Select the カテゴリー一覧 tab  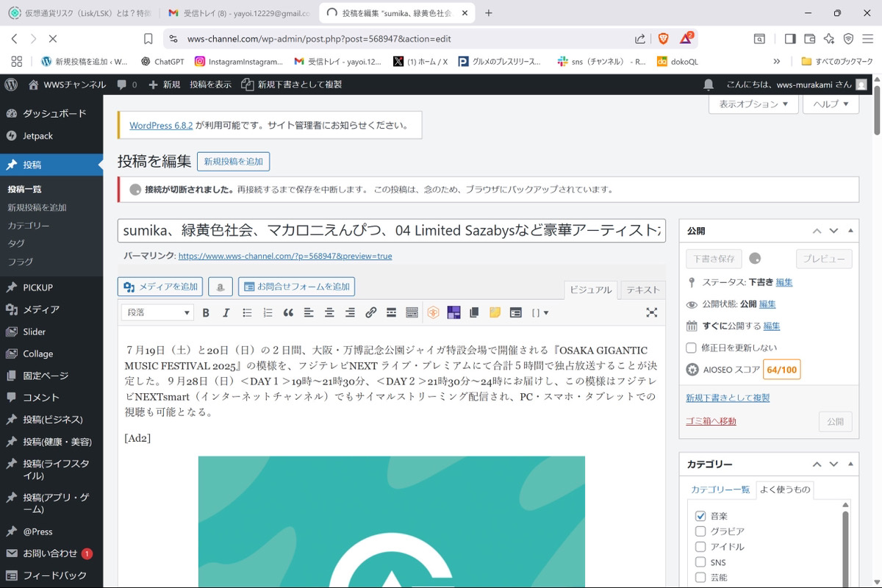point(720,490)
